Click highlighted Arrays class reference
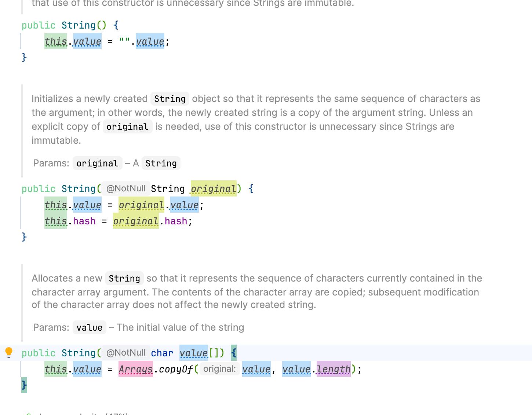This screenshot has width=532, height=415. point(136,369)
